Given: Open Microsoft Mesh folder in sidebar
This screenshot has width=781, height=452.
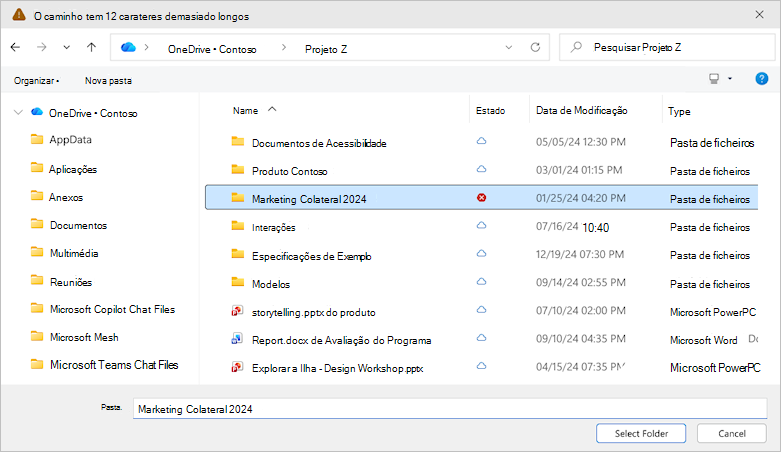Looking at the screenshot, I should pos(84,337).
